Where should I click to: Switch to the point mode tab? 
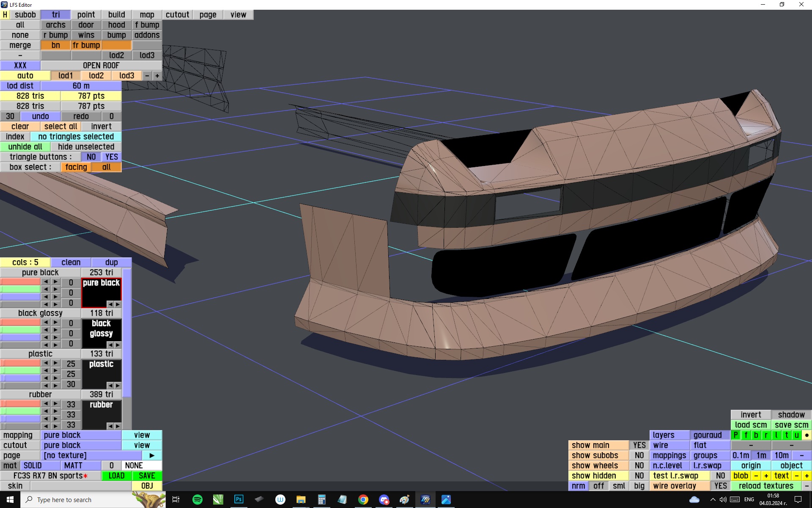(x=86, y=14)
